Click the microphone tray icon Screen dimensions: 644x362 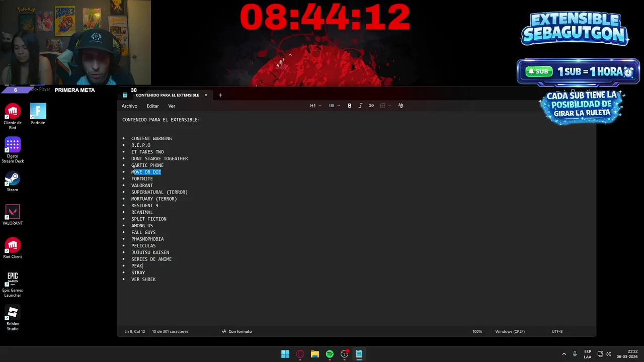pos(575,354)
